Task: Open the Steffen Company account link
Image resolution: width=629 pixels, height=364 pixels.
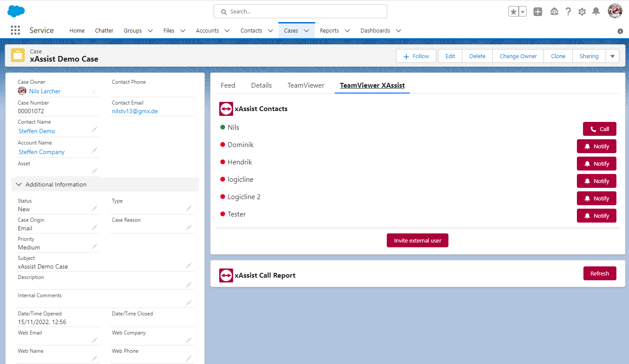Action: (x=41, y=152)
